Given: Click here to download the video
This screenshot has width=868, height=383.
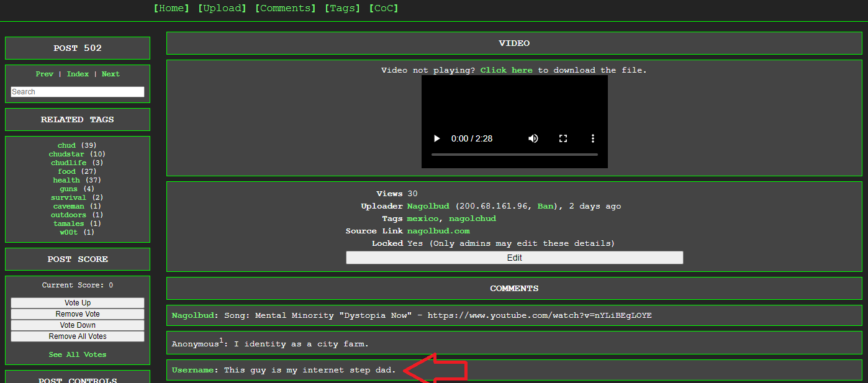Looking at the screenshot, I should coord(506,70).
